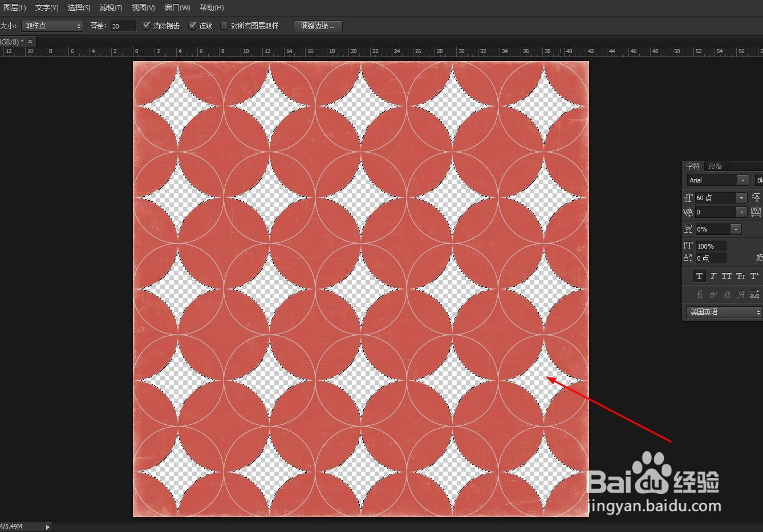This screenshot has width=763, height=532.
Task: Open the 帮助(H) menu
Action: 212,7
